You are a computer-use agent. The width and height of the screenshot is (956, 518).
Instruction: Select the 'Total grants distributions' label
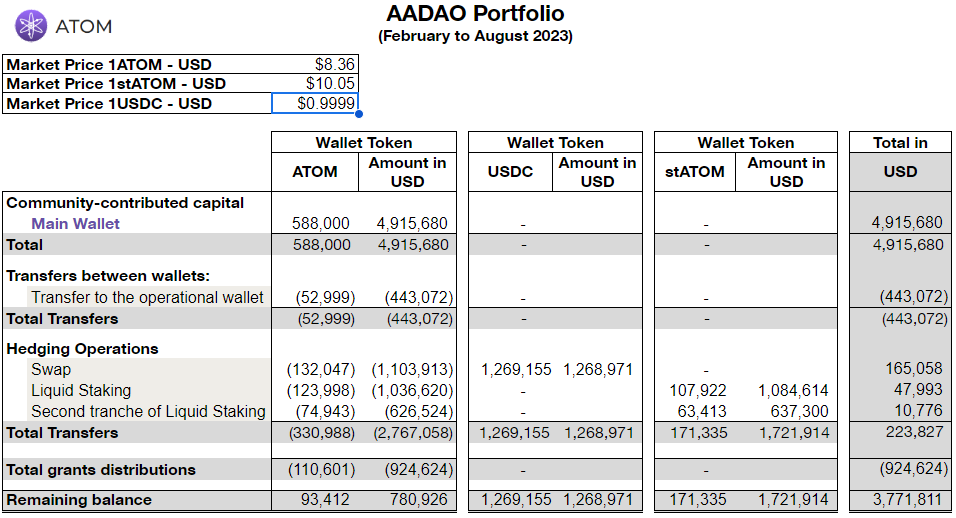pos(101,470)
